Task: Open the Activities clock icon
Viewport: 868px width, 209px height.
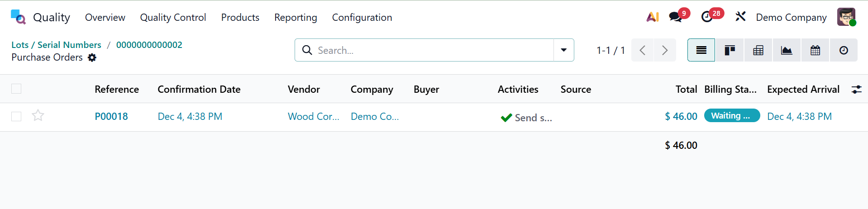Action: (707, 17)
